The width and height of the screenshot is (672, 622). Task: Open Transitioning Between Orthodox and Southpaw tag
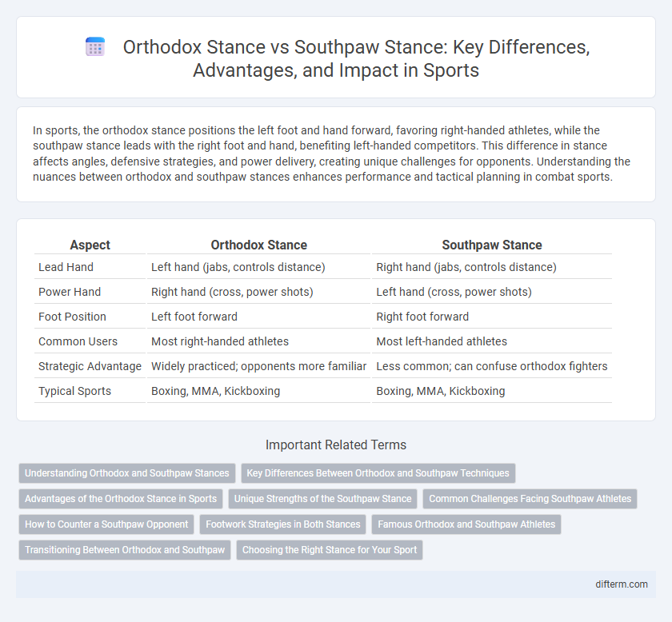click(x=125, y=550)
